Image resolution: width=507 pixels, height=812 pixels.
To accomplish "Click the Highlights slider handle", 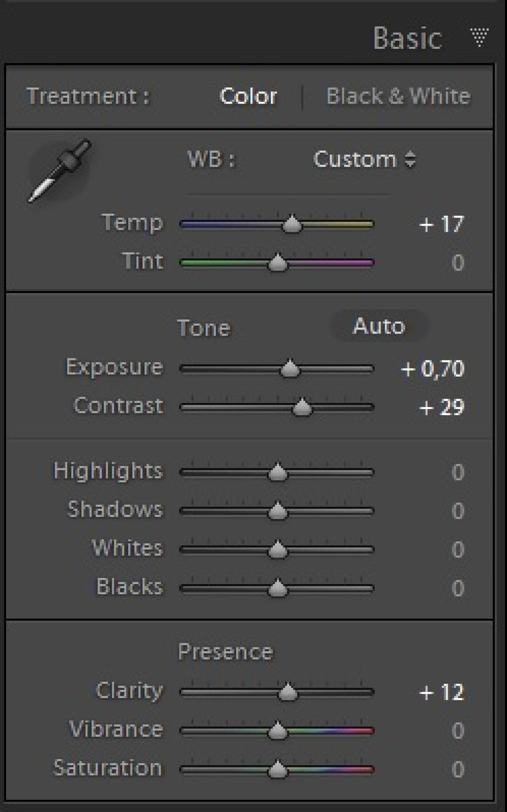I will click(x=277, y=471).
